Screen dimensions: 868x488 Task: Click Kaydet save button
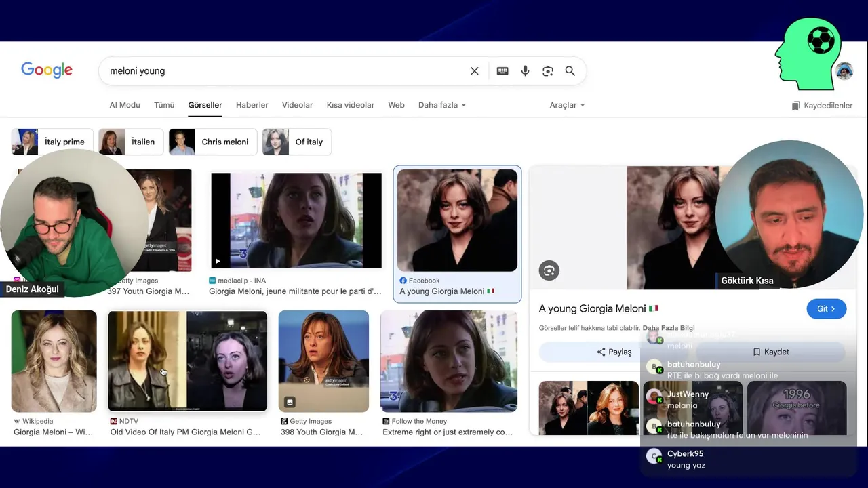[771, 352]
